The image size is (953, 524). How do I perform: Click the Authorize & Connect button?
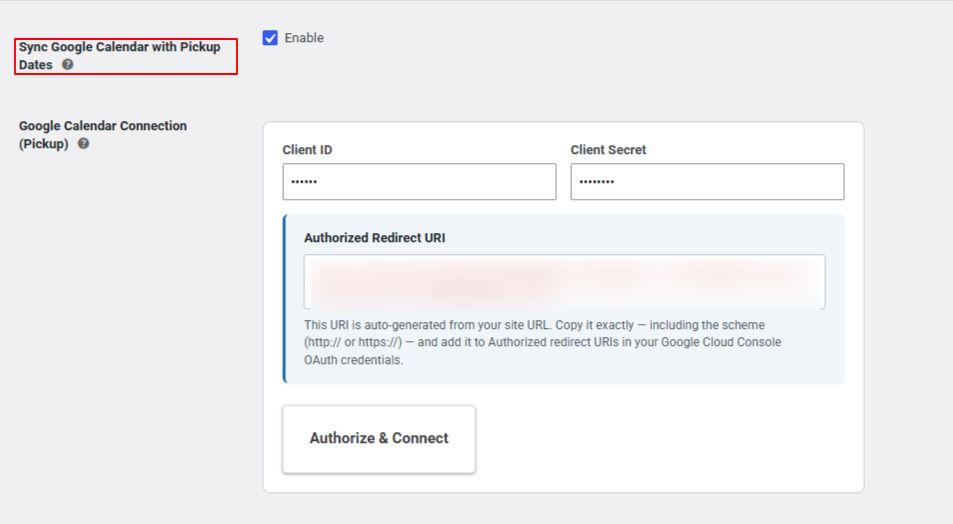pyautogui.click(x=379, y=439)
